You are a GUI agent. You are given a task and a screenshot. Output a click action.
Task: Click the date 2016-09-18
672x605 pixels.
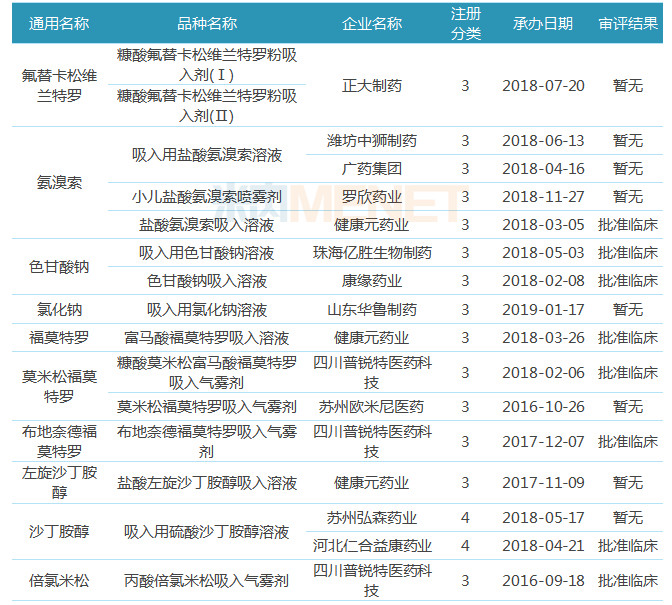543,581
